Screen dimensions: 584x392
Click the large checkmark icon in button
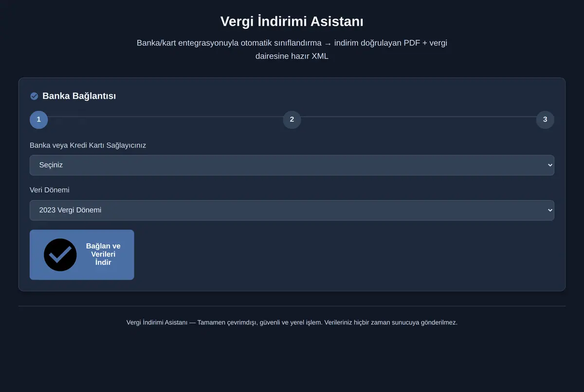[60, 255]
